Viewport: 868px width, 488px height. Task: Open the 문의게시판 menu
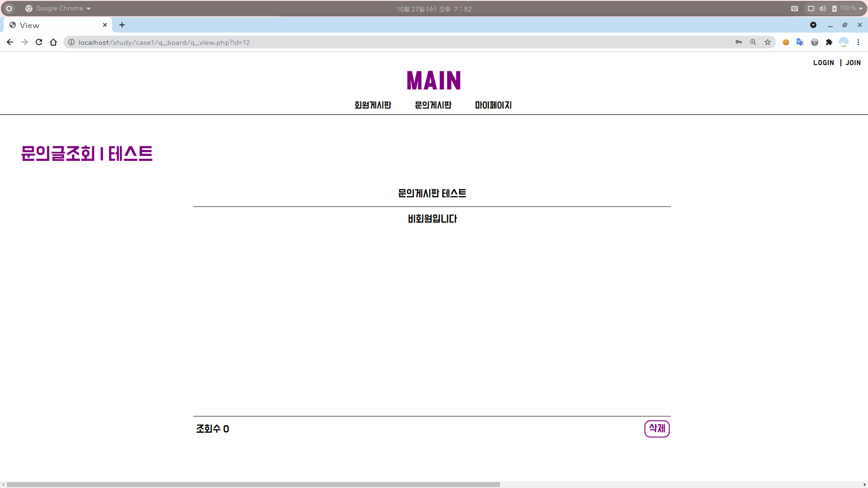[x=433, y=105]
